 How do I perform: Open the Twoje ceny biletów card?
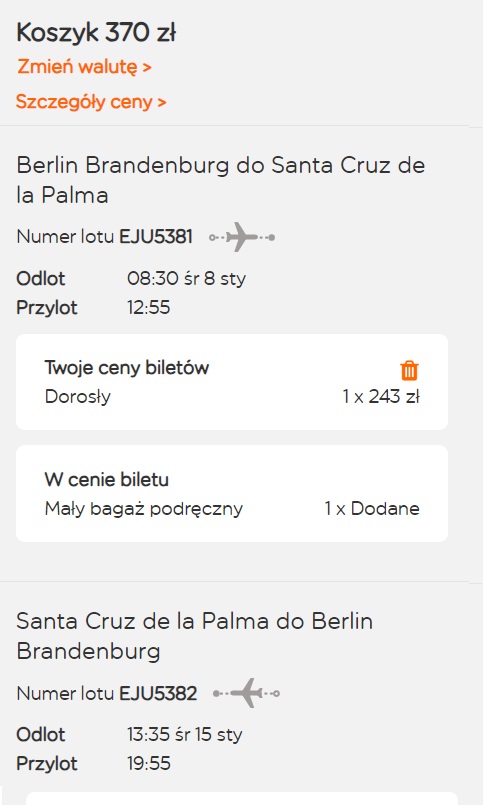232,382
